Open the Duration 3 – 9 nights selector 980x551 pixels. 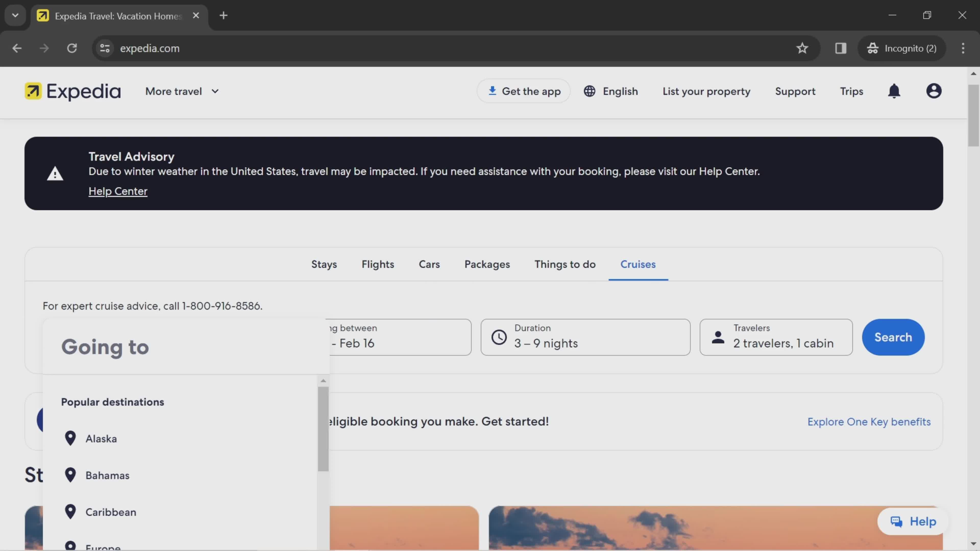[x=585, y=337]
